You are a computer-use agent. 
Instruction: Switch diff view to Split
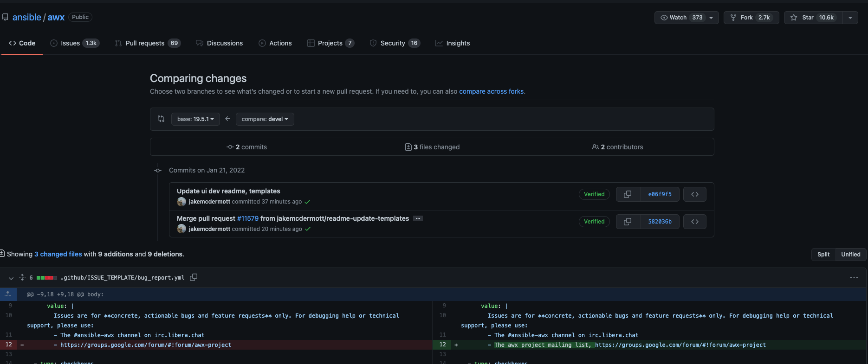click(x=823, y=254)
